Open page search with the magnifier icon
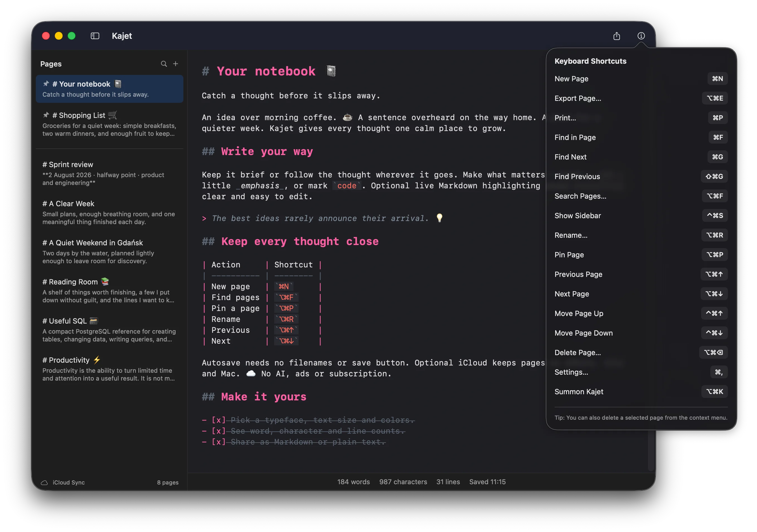This screenshot has width=757, height=532. (164, 64)
